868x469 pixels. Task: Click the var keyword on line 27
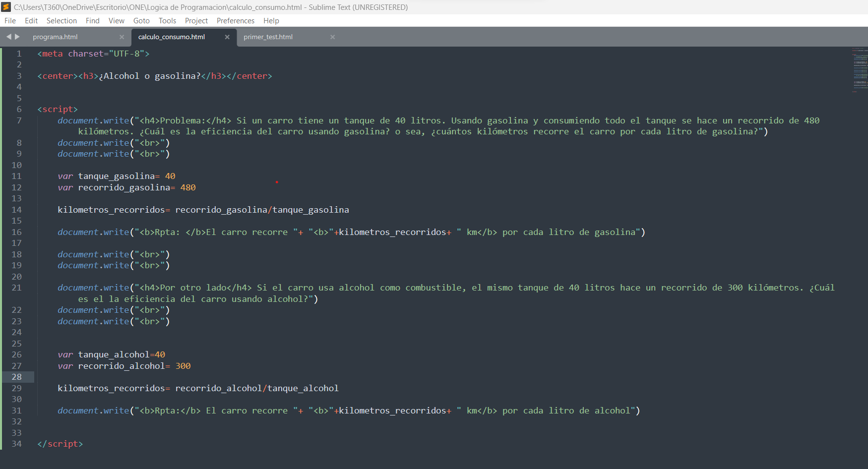point(65,366)
